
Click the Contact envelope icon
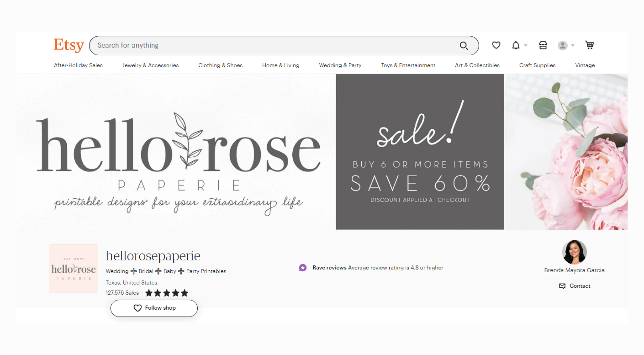[562, 286]
